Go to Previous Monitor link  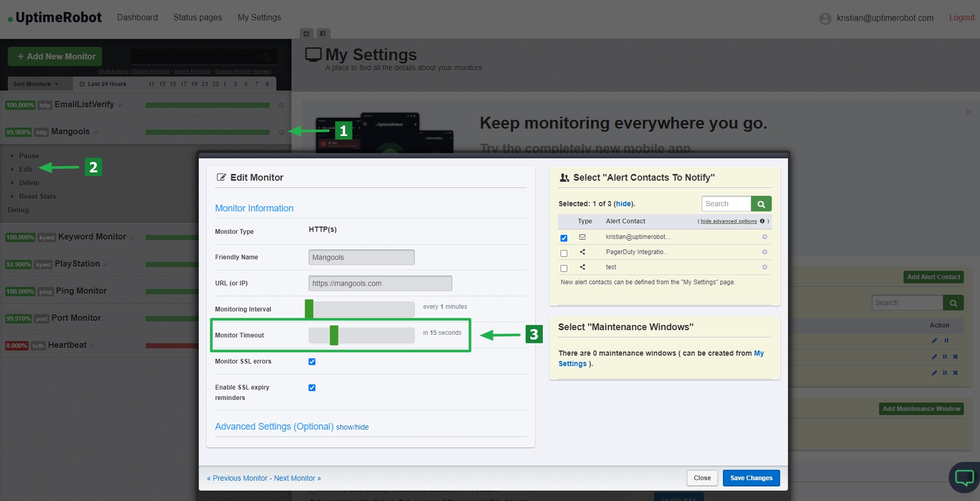(x=237, y=478)
